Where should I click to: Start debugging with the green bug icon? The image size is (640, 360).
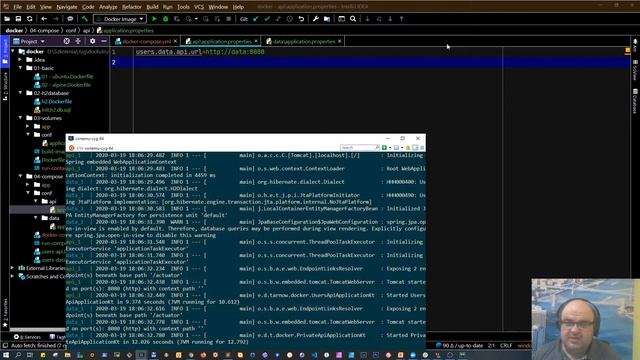166,19
